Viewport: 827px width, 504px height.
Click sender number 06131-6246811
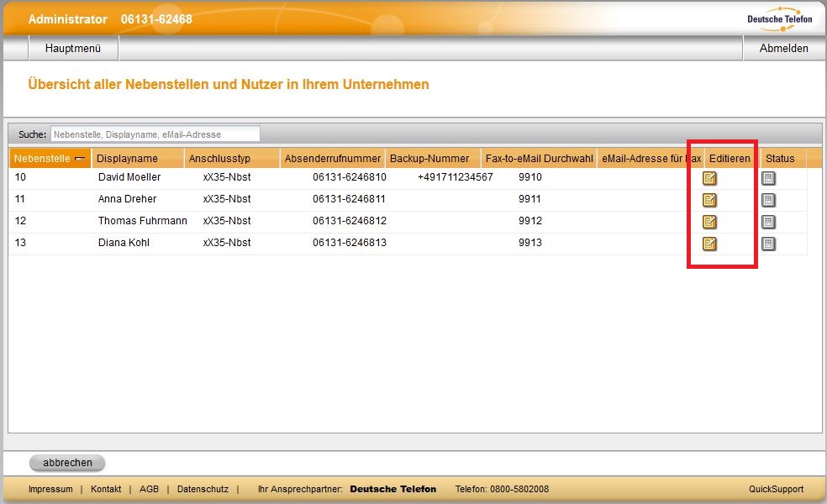click(x=349, y=199)
